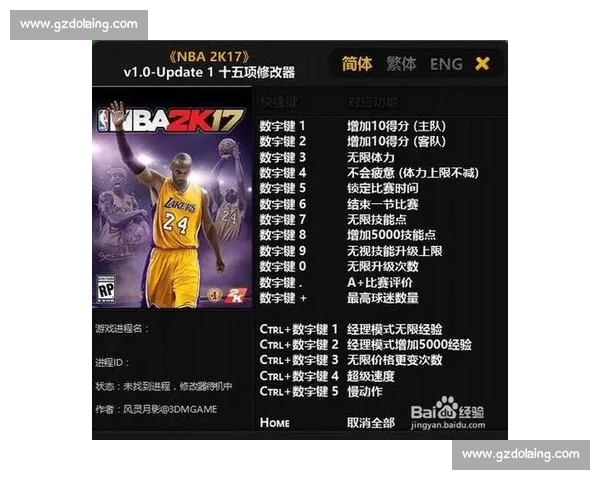Click the A+比赛评价 entry

tap(380, 282)
